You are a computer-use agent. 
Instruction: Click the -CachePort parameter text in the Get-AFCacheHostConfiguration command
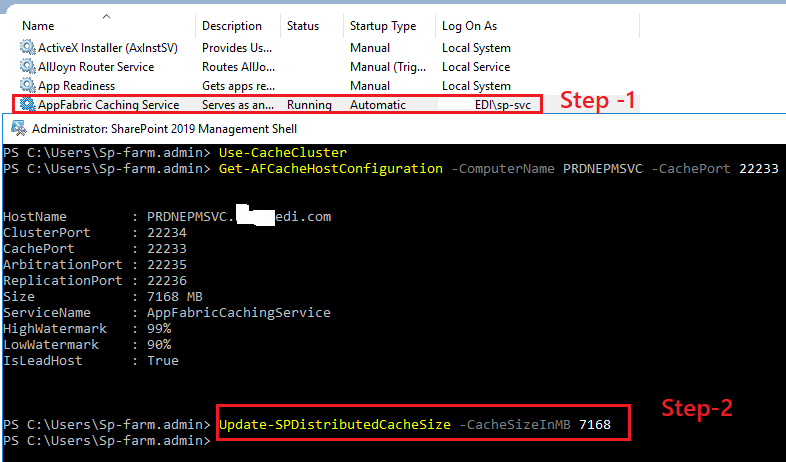pos(691,169)
